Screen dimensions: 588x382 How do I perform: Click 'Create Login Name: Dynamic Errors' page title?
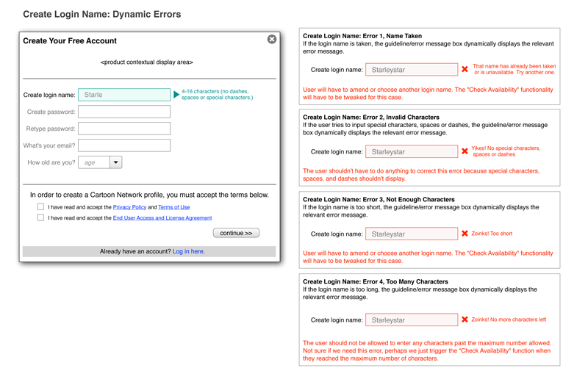pyautogui.click(x=102, y=14)
